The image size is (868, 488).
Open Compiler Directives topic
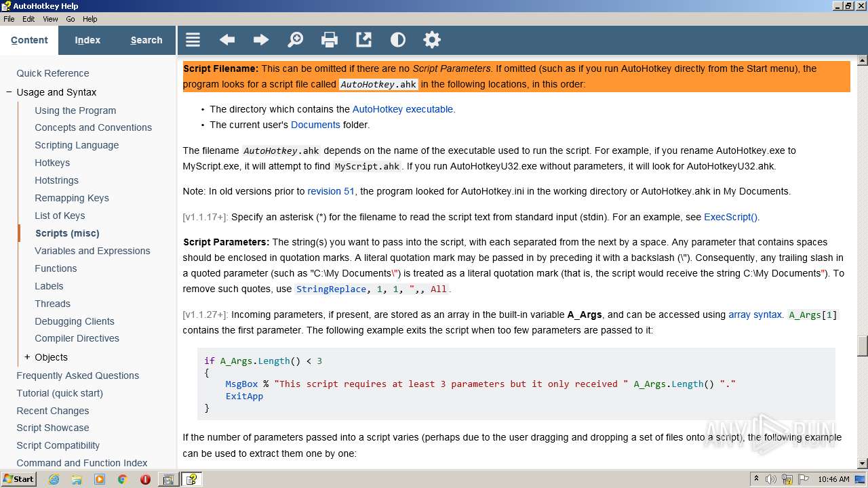click(77, 338)
